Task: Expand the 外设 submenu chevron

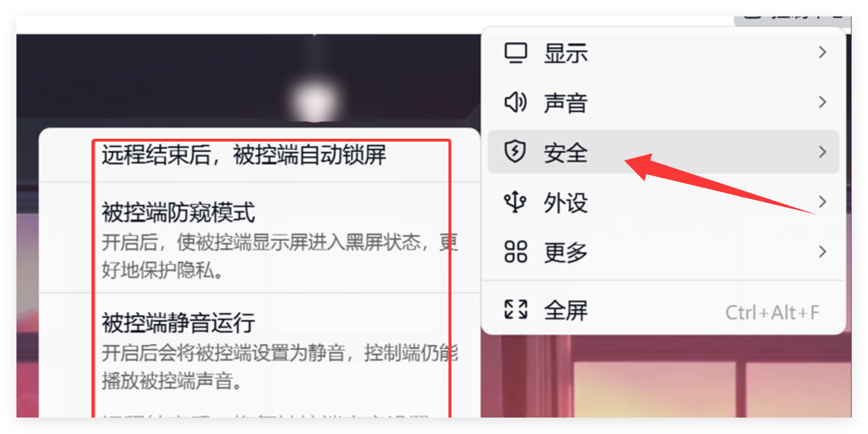Action: click(x=822, y=202)
